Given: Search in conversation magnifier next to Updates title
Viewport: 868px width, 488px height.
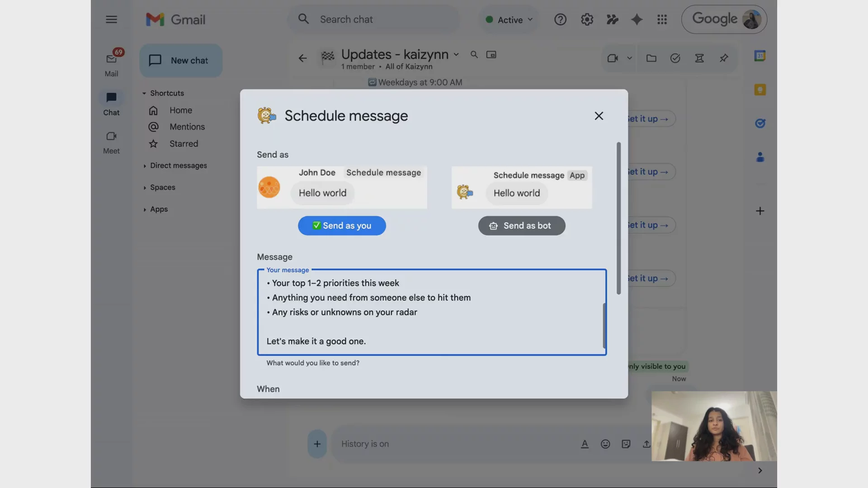Looking at the screenshot, I should 474,55.
